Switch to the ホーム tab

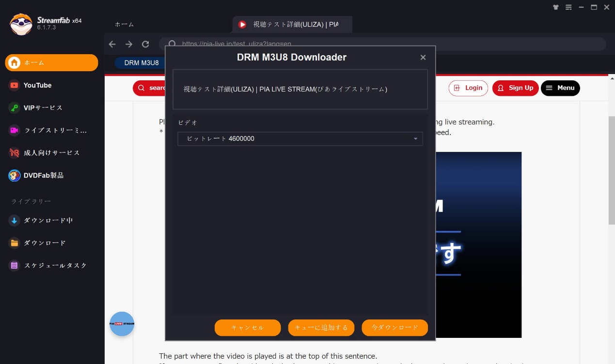pos(125,24)
